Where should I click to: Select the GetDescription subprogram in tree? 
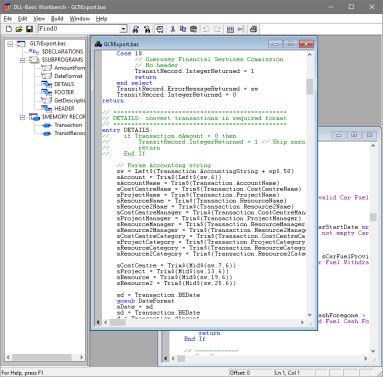69,100
